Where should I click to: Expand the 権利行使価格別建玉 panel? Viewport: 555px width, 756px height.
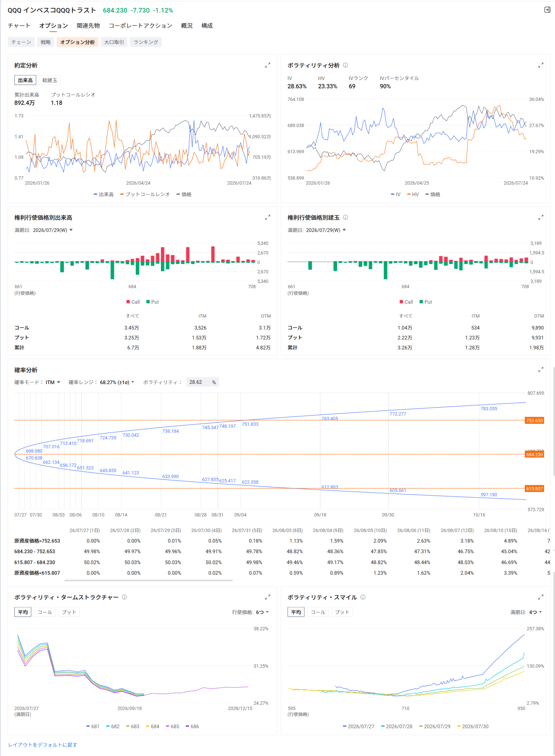point(541,217)
